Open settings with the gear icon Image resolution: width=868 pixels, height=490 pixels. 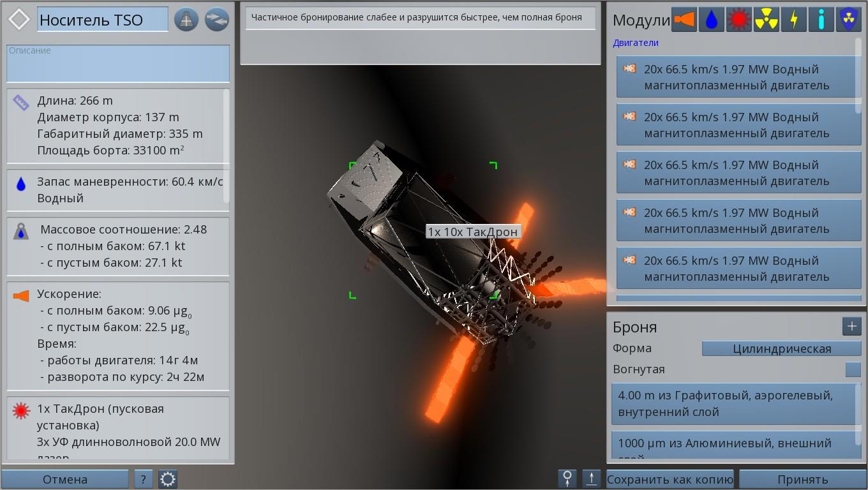click(x=168, y=479)
